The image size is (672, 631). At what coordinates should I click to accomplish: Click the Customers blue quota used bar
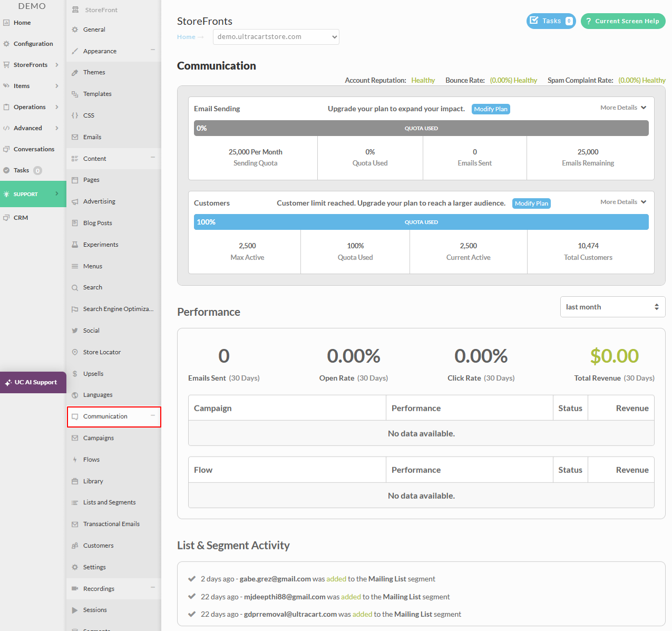pyautogui.click(x=421, y=222)
